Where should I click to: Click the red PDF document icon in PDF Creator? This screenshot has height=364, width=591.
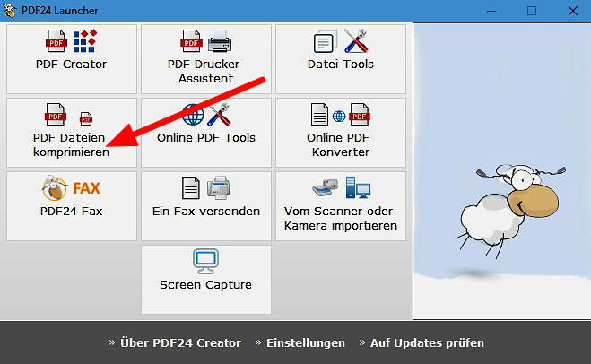56,40
